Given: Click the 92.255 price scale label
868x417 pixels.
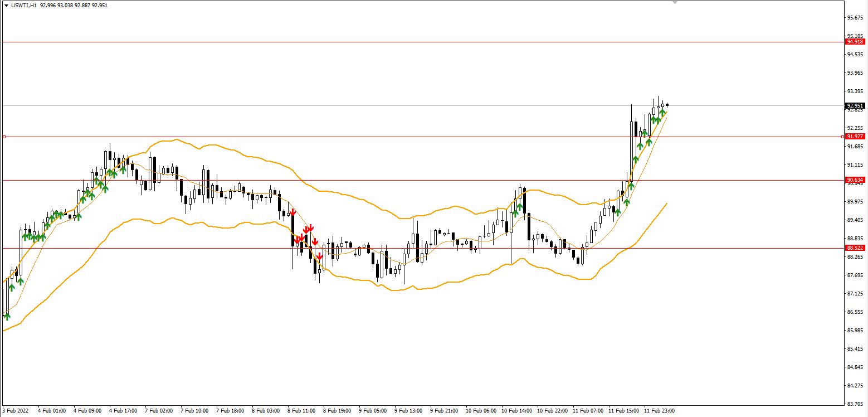Looking at the screenshot, I should (855, 128).
